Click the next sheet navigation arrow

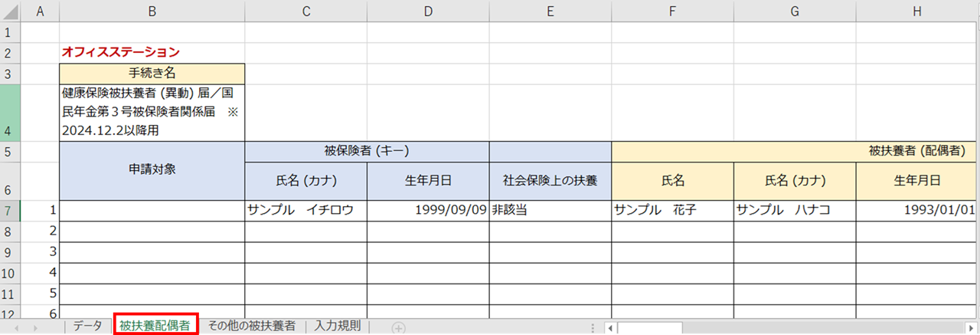pos(35,327)
